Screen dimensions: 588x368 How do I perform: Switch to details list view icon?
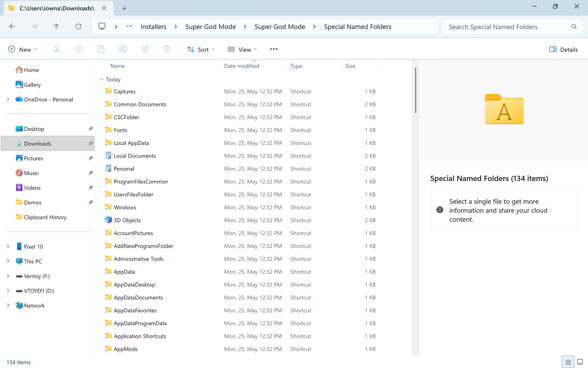click(x=568, y=362)
